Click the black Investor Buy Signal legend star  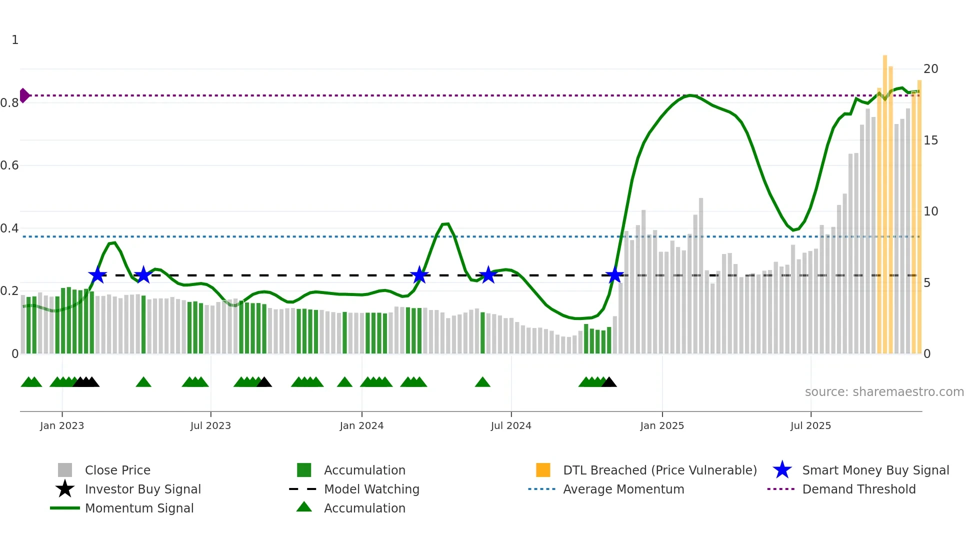coord(65,489)
